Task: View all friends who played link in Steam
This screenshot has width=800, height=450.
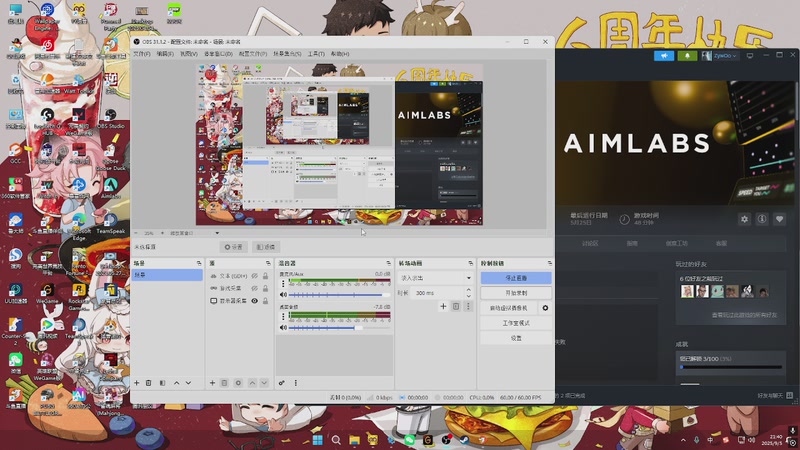Action: pyautogui.click(x=744, y=315)
